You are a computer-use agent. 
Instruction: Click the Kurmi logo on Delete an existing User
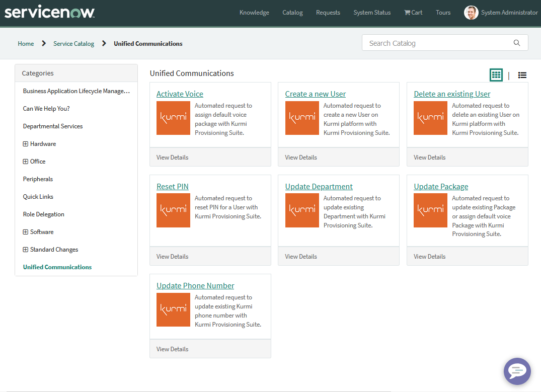(x=430, y=118)
